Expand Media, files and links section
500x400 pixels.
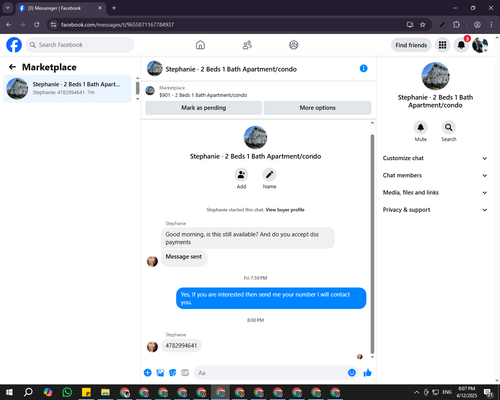[x=435, y=193]
